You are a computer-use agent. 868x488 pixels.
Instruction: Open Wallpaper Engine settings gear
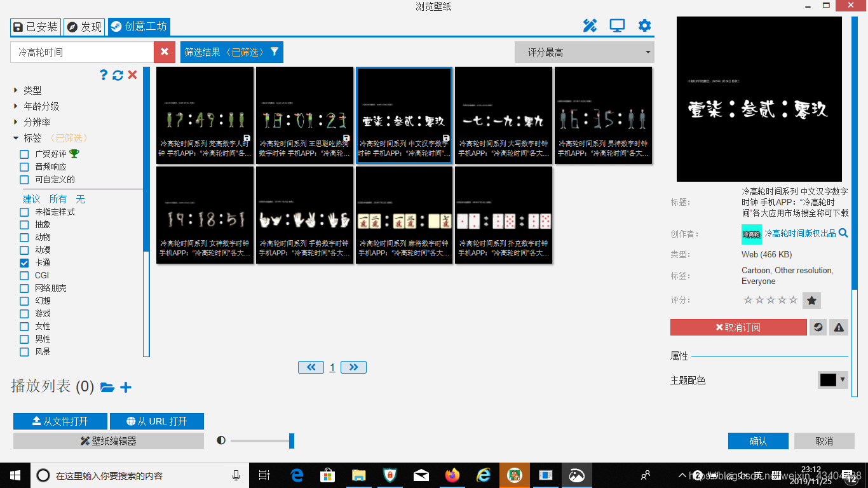[x=644, y=25]
